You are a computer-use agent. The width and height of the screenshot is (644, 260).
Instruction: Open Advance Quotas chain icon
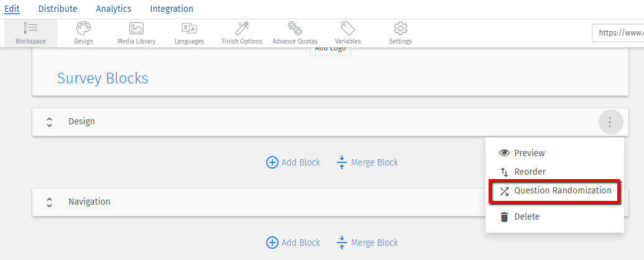click(295, 29)
